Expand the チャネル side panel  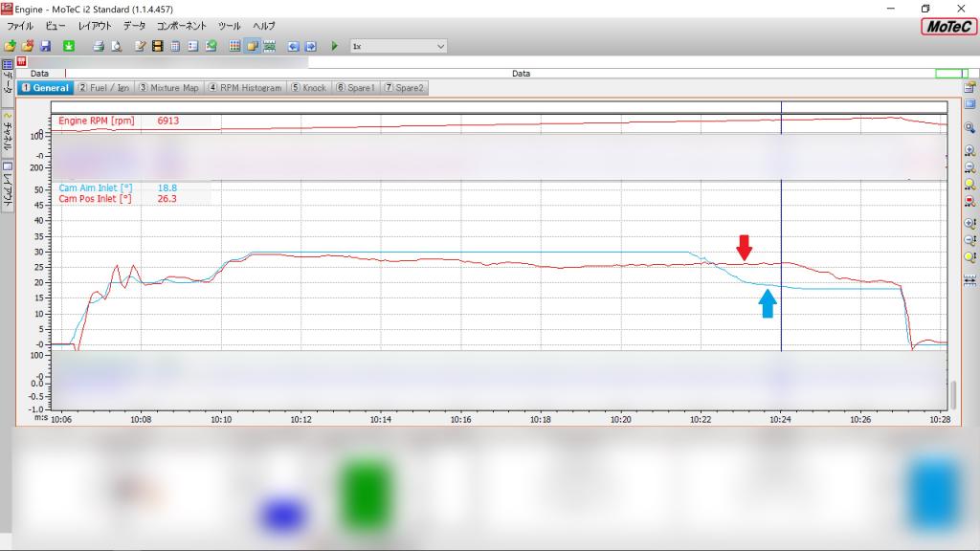coord(8,133)
